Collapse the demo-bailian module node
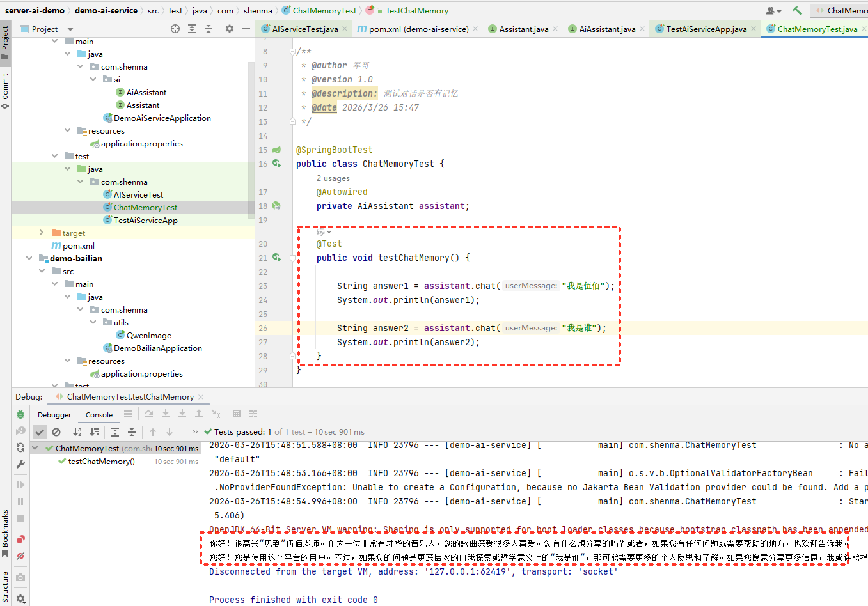 tap(29, 258)
